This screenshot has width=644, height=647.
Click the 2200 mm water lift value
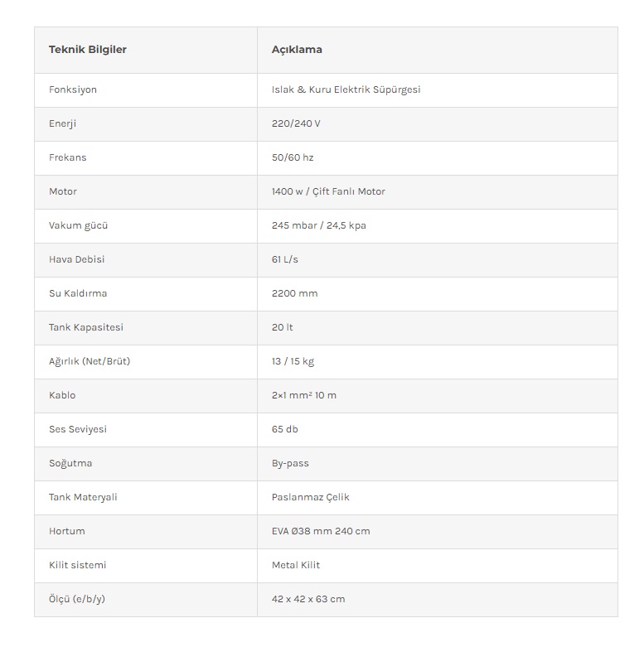point(295,293)
